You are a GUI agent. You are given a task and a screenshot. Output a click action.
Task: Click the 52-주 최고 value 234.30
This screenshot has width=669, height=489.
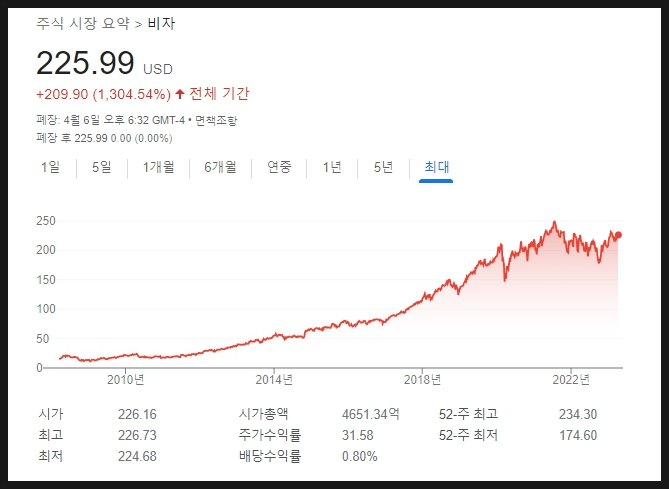pos(578,414)
